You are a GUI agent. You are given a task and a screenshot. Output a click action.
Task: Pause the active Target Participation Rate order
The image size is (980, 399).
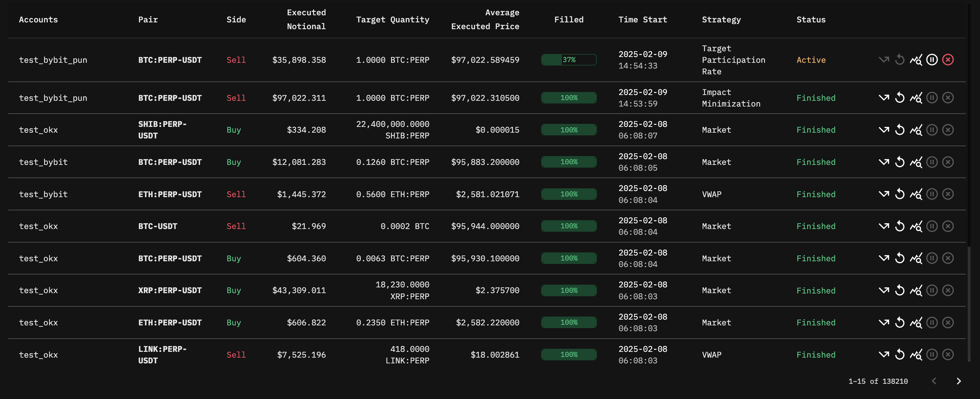[x=932, y=60]
